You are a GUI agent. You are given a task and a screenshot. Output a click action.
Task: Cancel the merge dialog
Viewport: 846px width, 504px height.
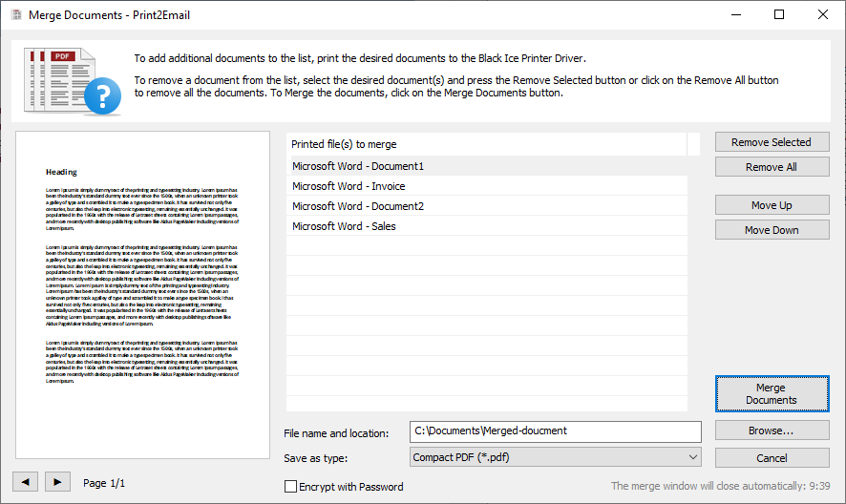coord(772,457)
